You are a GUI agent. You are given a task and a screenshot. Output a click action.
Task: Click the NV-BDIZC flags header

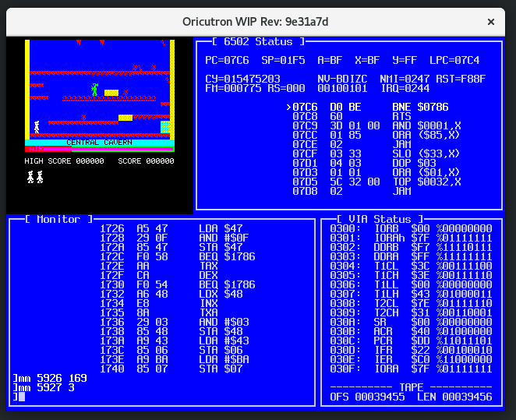click(342, 79)
